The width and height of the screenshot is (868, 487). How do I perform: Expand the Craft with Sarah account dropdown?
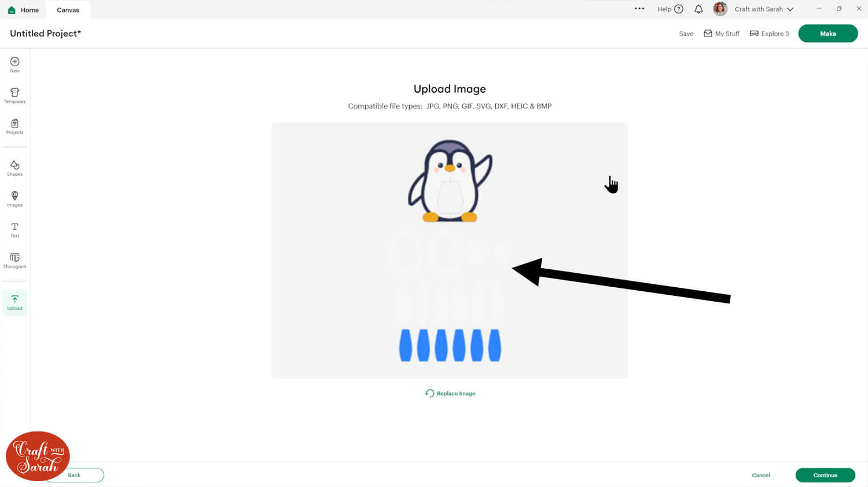(764, 9)
